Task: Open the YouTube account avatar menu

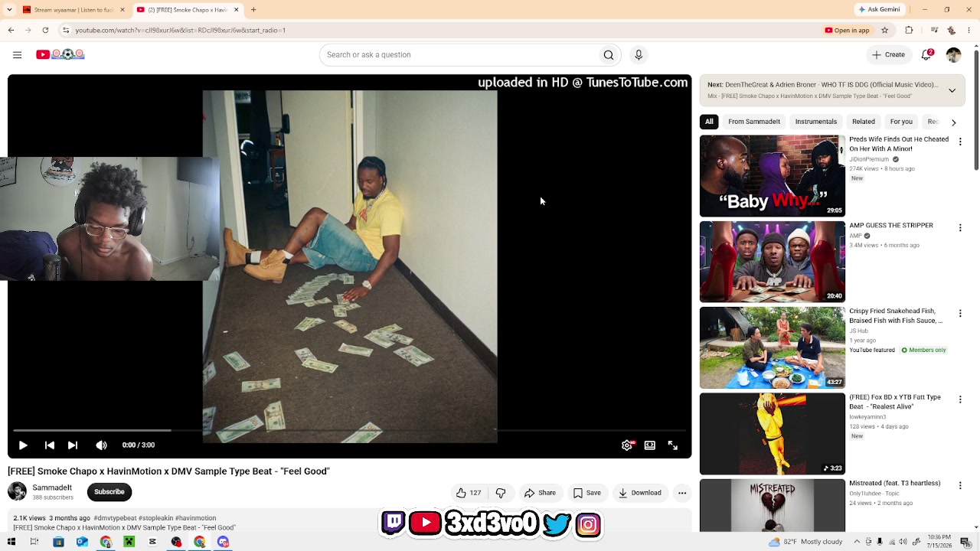Action: click(x=953, y=54)
